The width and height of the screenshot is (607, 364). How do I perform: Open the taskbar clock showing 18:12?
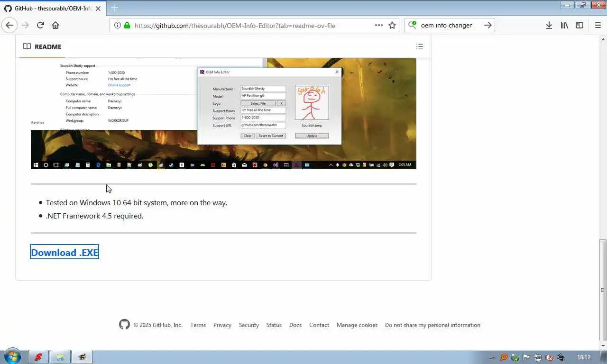(x=584, y=357)
